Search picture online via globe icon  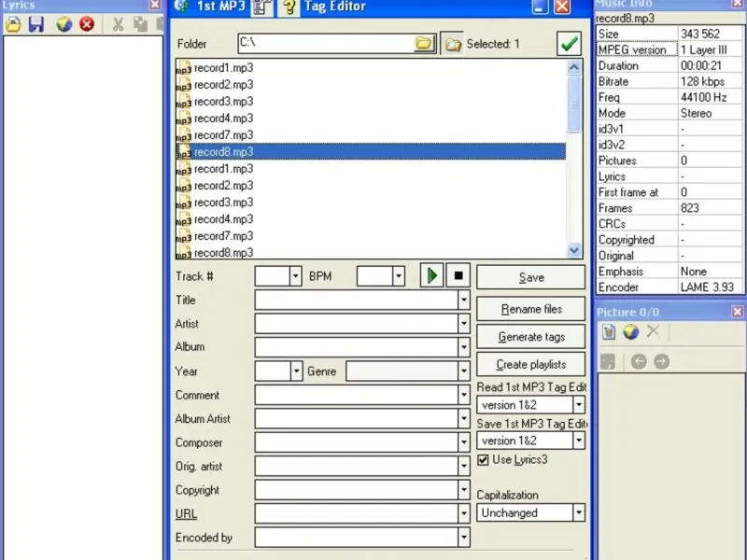pyautogui.click(x=631, y=332)
